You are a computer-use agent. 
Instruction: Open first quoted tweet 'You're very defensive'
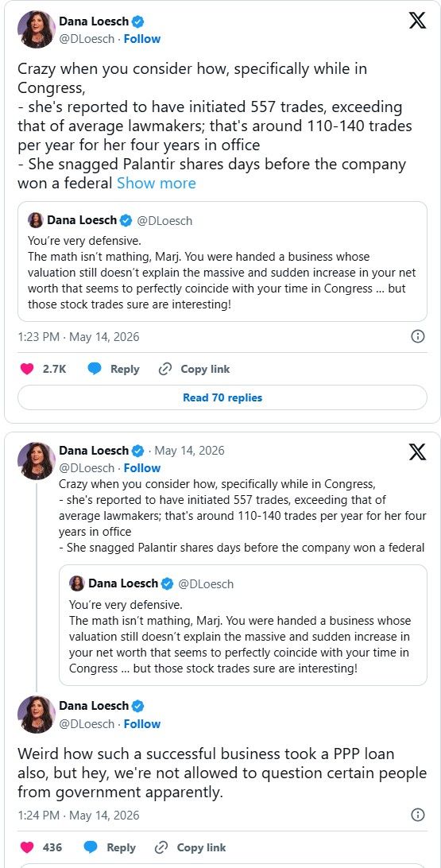(222, 262)
